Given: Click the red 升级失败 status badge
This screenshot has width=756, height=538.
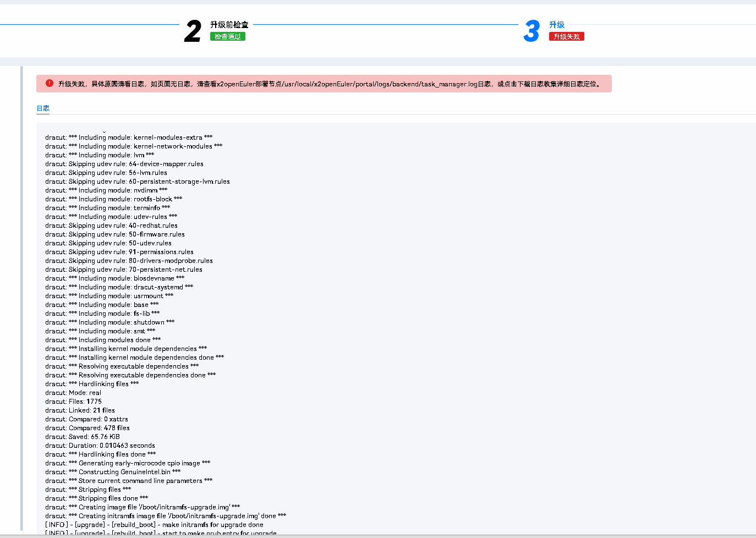Looking at the screenshot, I should [x=566, y=37].
